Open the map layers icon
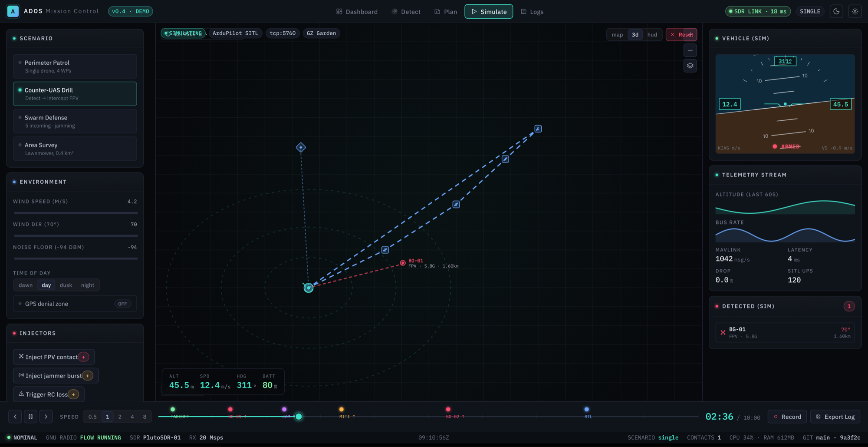The image size is (868, 447). tap(690, 66)
